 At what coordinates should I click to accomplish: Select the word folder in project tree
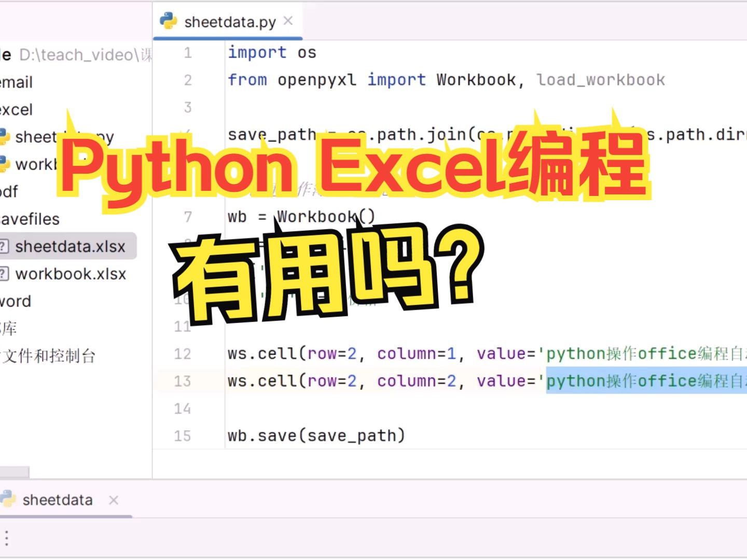coord(16,301)
